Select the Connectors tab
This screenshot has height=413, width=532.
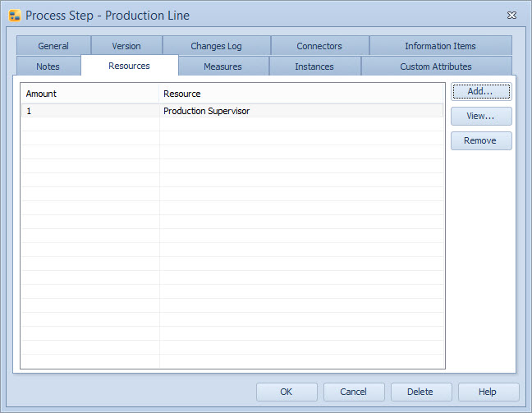pyautogui.click(x=319, y=46)
